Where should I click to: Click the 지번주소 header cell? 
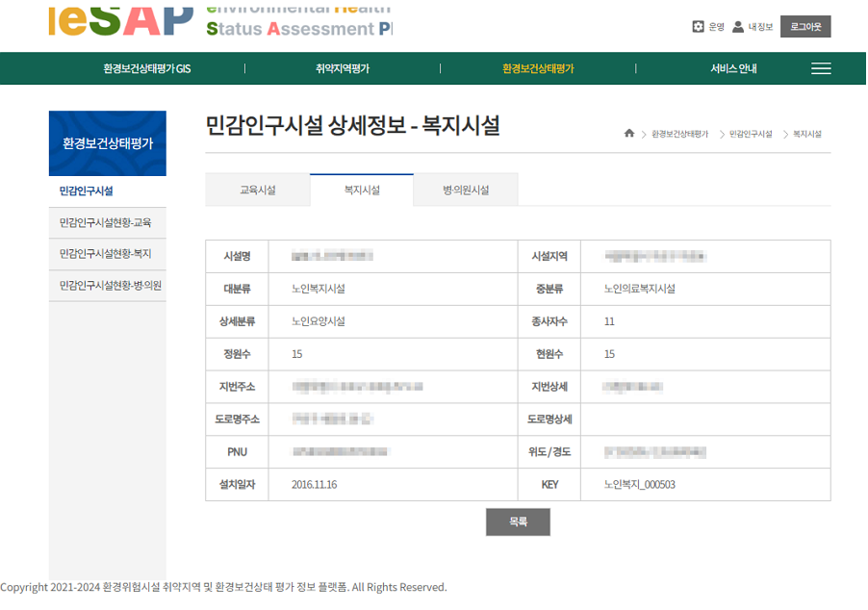pyautogui.click(x=237, y=387)
